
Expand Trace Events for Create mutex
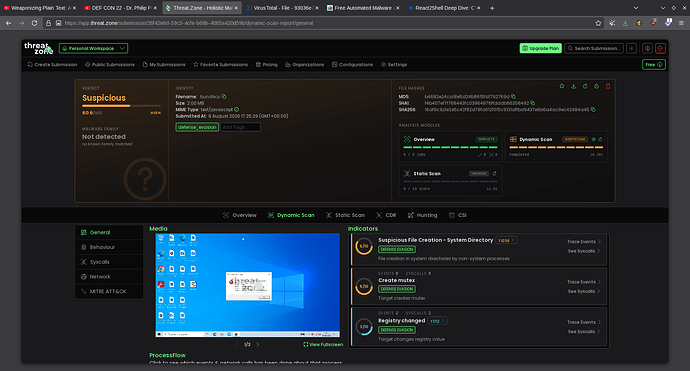[584, 282]
